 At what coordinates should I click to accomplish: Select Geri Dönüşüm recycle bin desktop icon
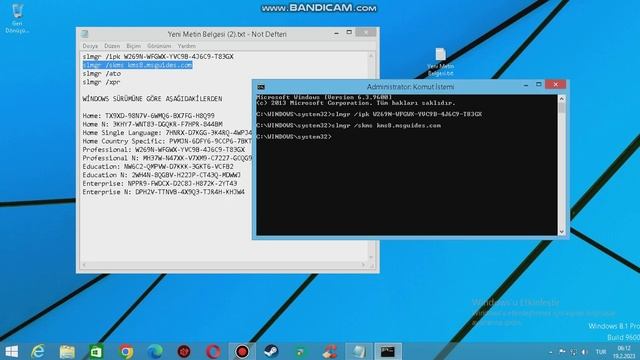17,18
